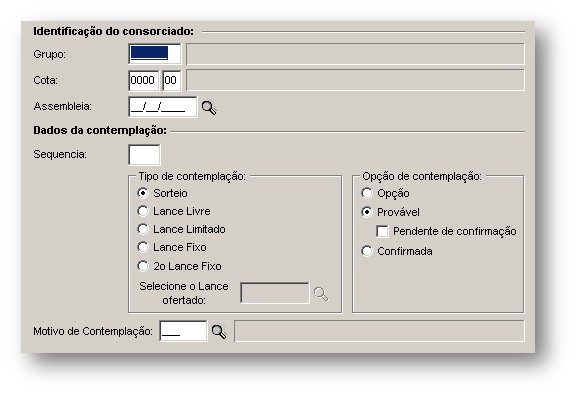Click the Cota number field showing 0000
Screen dimensions: 577x395
(144, 80)
